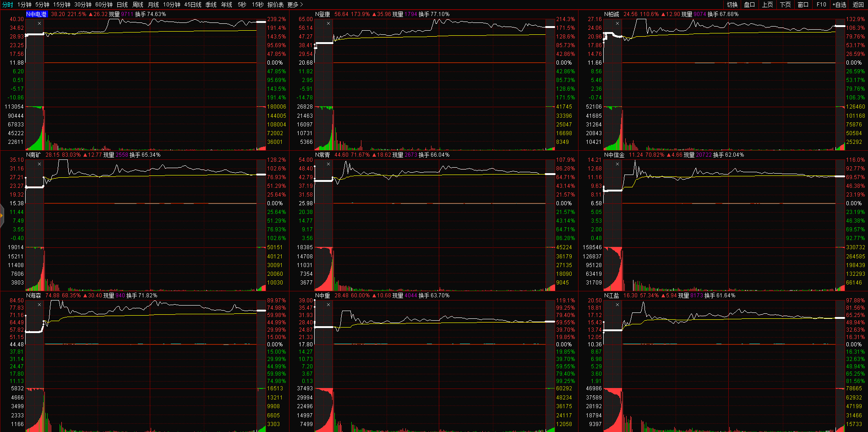Click the × mark in N江盐 chart
Image resolution: width=868 pixels, height=432 pixels.
617,305
